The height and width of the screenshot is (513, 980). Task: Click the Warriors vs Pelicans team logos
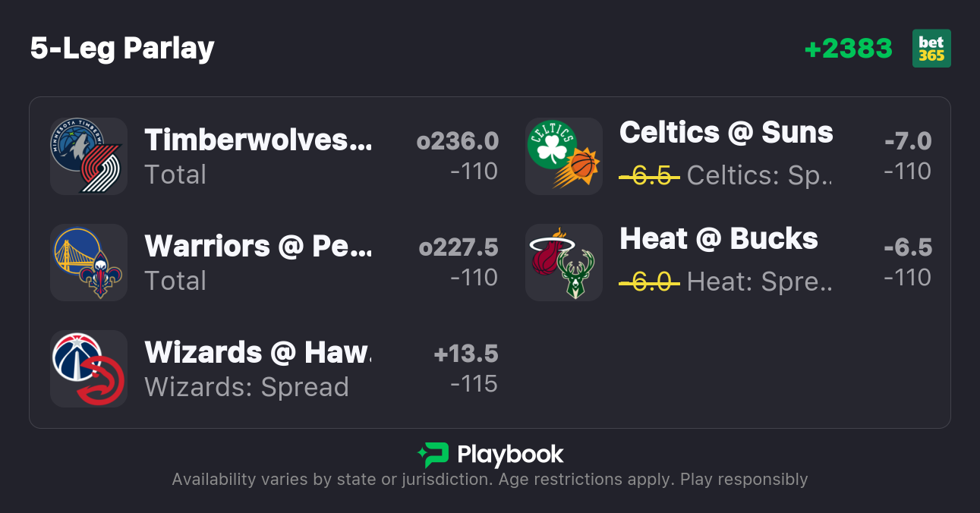(x=88, y=263)
